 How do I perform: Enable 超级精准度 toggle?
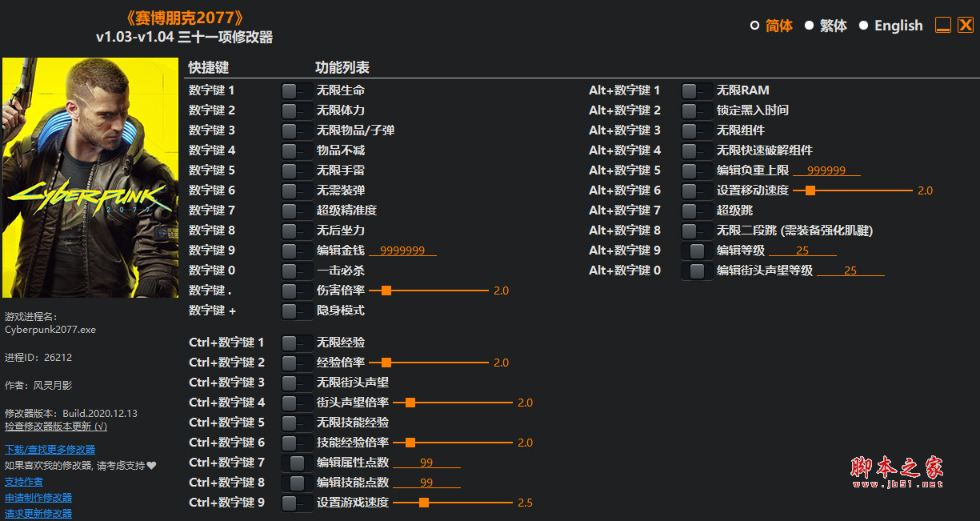[297, 210]
